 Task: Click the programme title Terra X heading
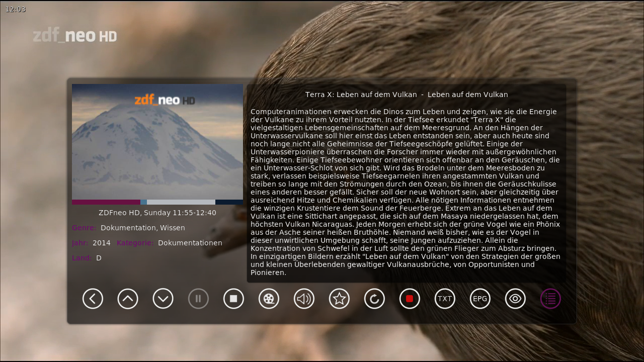407,95
